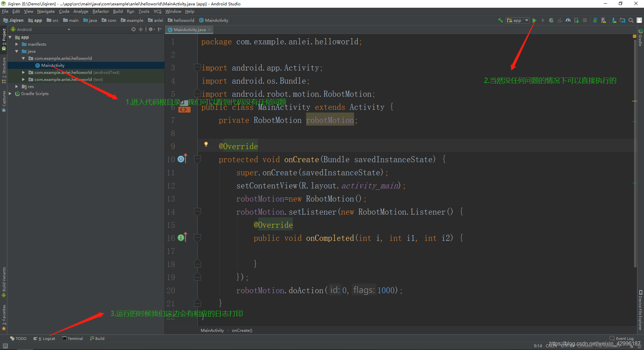Fold the import block at line 3
Screen dimensions: 644x350
click(197, 68)
